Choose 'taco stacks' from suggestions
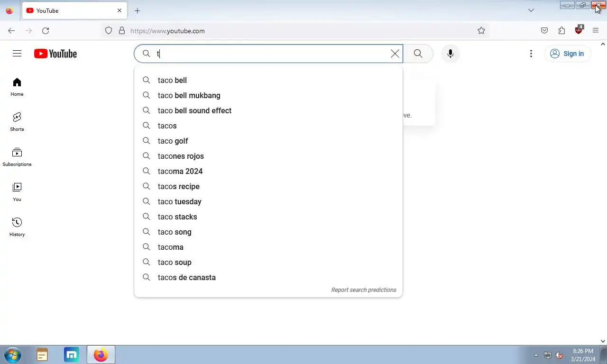The image size is (607, 364). [268, 217]
